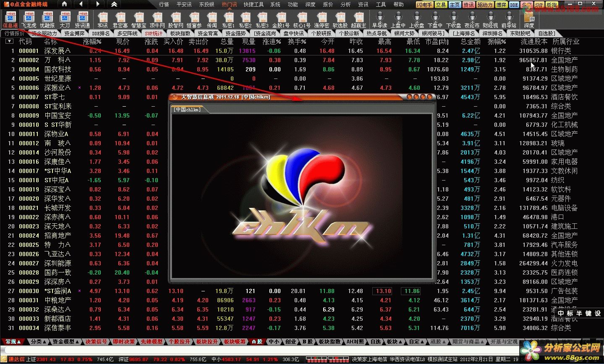This screenshot has height=364, width=604.
Task: Switch to the 资金驱动力 tab
Action: point(44,33)
